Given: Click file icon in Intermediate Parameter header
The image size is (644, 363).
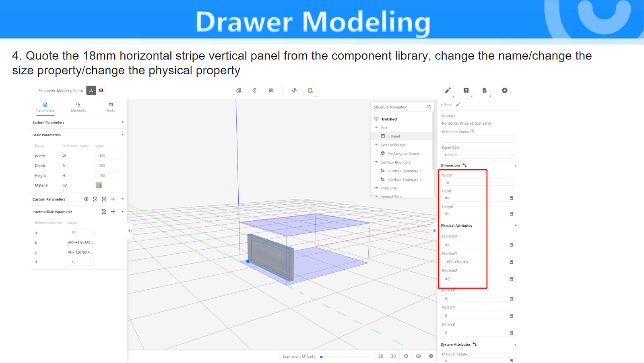Looking at the screenshot, I should tap(104, 212).
